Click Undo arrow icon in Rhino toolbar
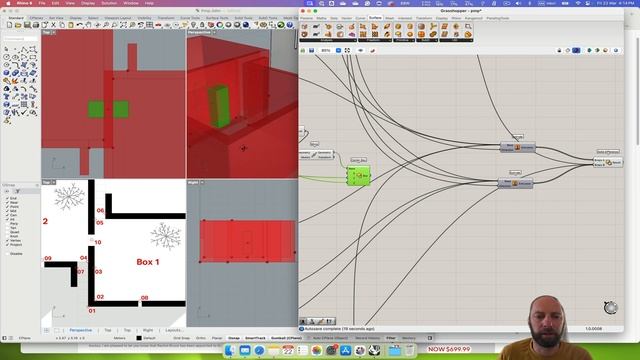 coord(80,25)
